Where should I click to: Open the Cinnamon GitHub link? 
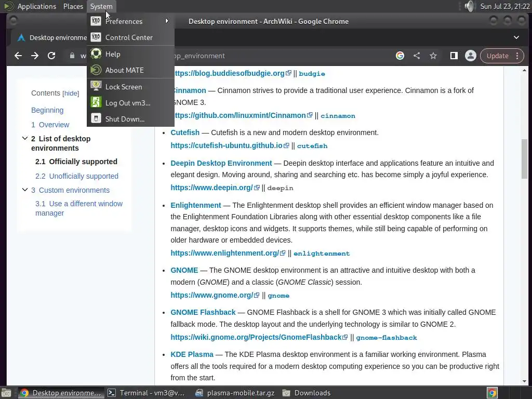[243, 115]
